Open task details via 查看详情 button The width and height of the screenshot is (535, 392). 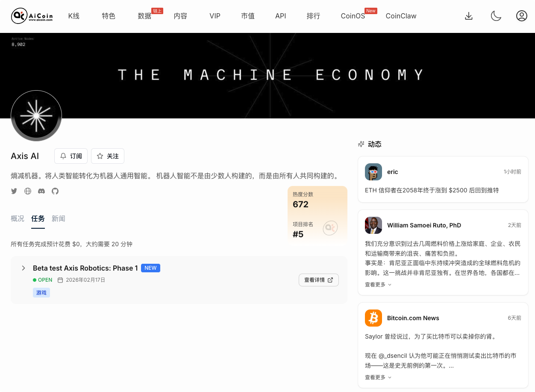point(319,280)
